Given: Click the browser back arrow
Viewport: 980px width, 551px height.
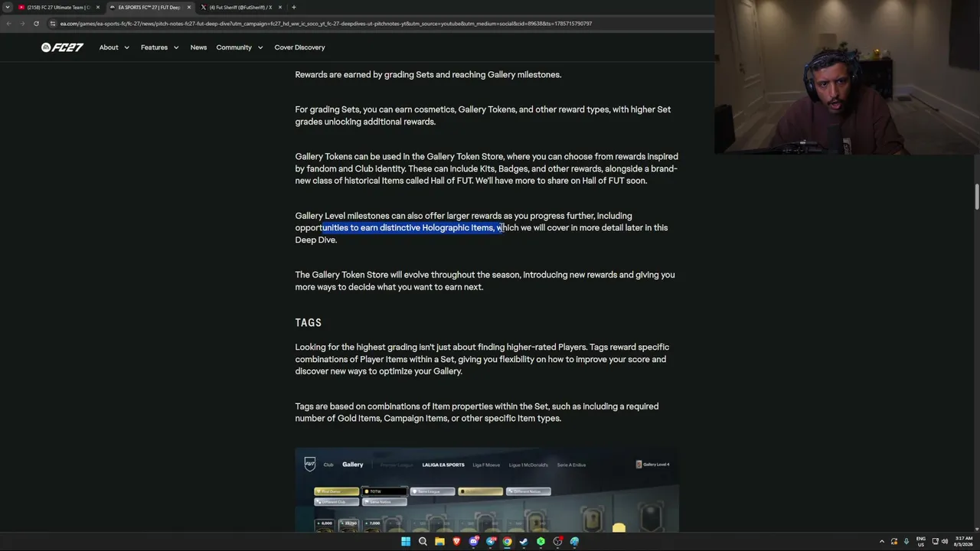Looking at the screenshot, I should pos(8,24).
